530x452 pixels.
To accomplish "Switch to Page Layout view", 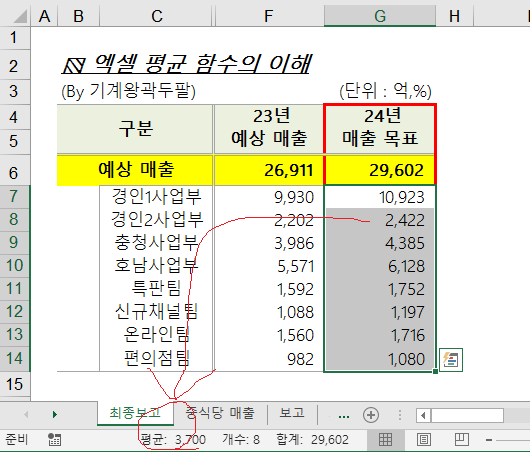I will click(424, 440).
